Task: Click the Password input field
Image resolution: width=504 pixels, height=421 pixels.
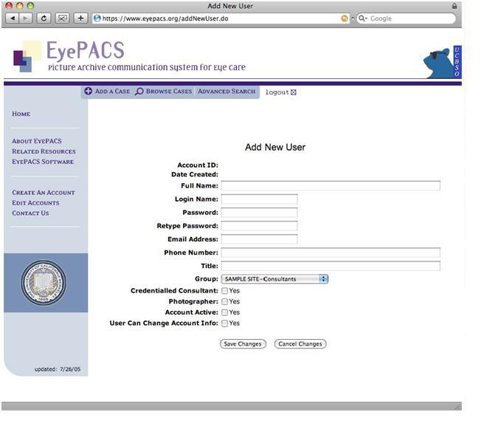Action: (259, 212)
